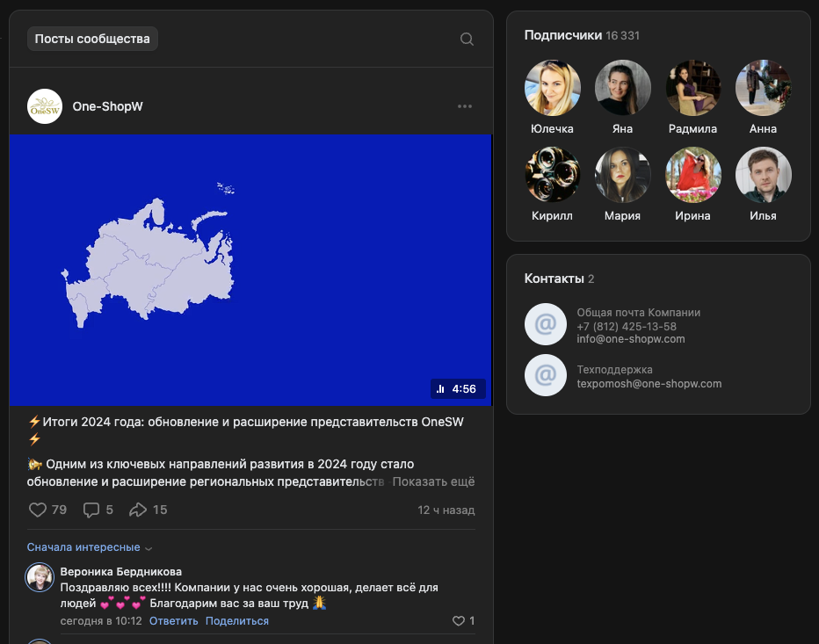Click the Техподдержка contact label
Viewport: 819px width, 644px height.
614,369
